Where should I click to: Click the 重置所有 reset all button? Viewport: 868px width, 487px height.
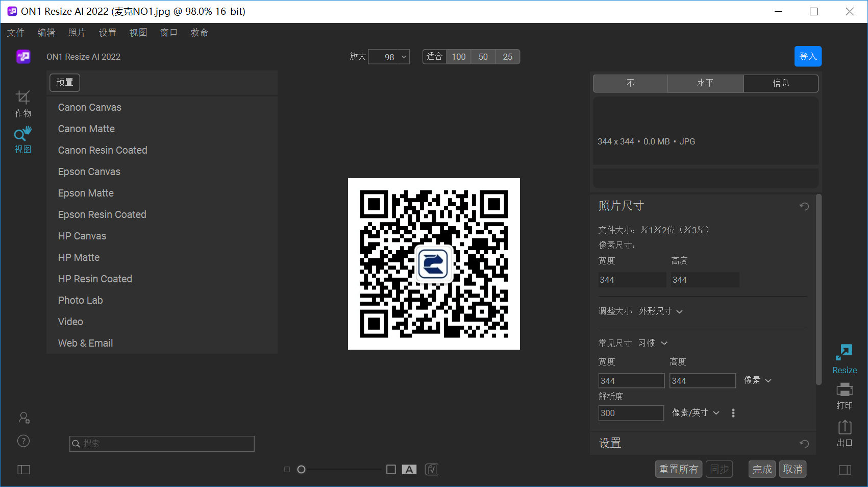pos(679,469)
